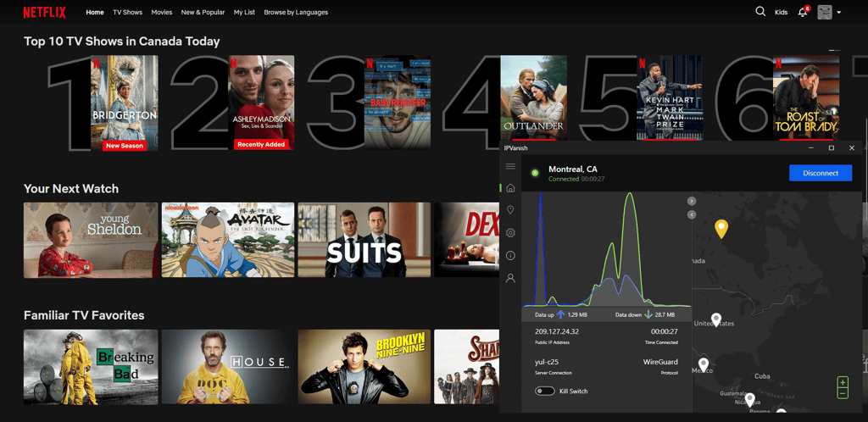Open New & Popular section

203,12
